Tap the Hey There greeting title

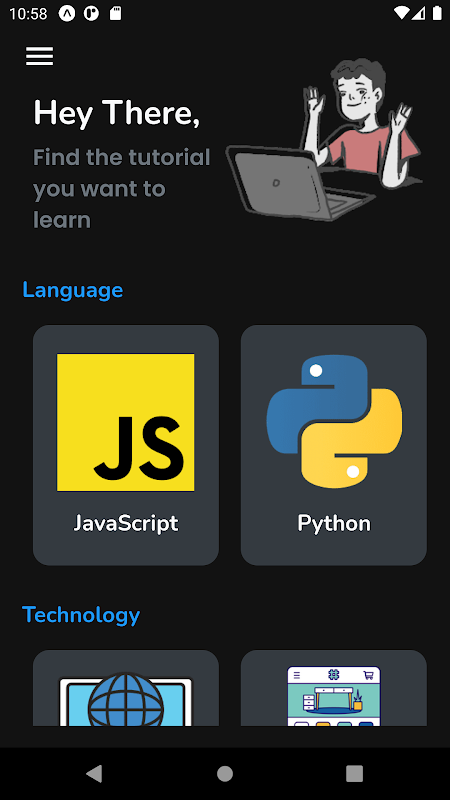tap(117, 113)
